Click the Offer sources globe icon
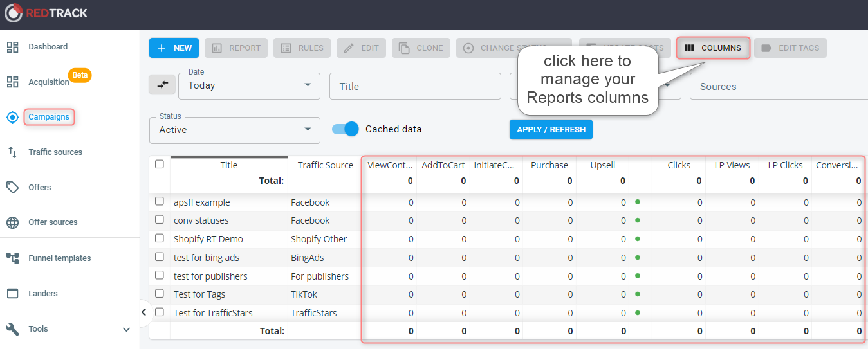 click(12, 222)
